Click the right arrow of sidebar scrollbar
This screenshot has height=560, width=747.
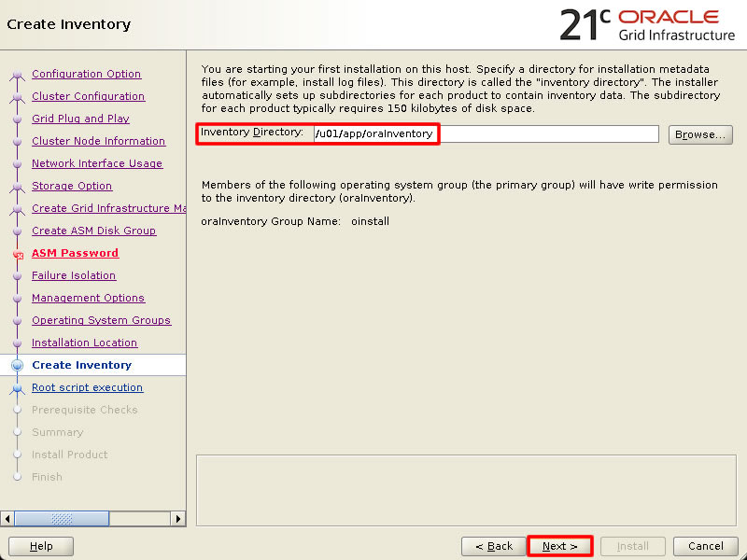(177, 519)
